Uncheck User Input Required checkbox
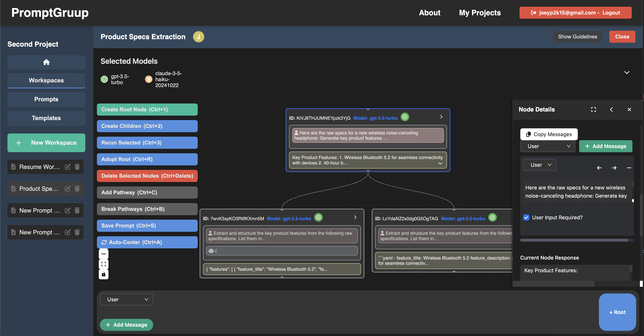Image resolution: width=644 pixels, height=336 pixels. pyautogui.click(x=526, y=217)
